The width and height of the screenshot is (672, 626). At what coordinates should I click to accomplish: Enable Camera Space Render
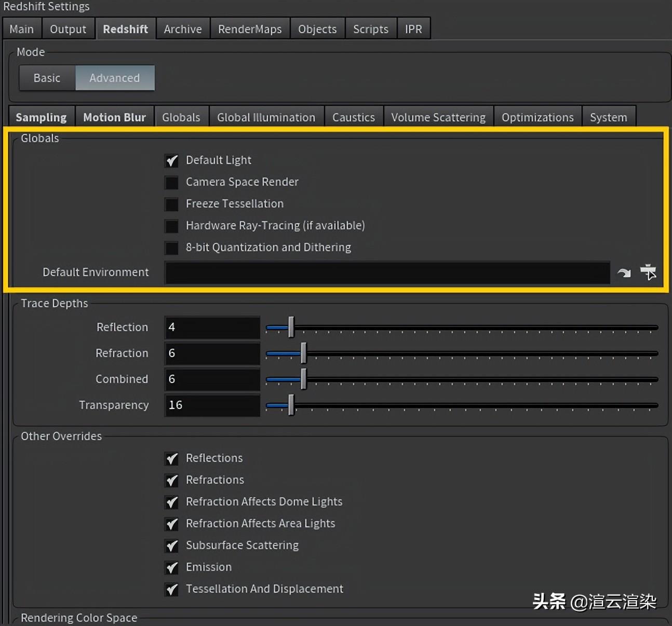171,182
